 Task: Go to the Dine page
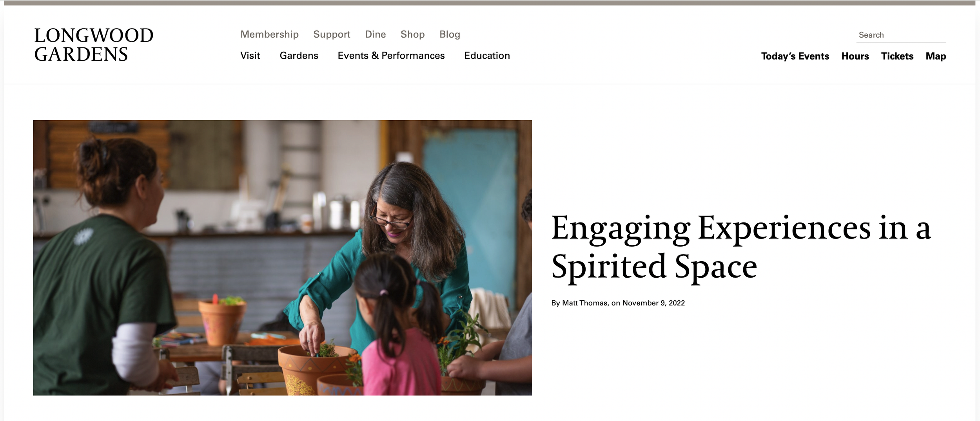click(375, 34)
